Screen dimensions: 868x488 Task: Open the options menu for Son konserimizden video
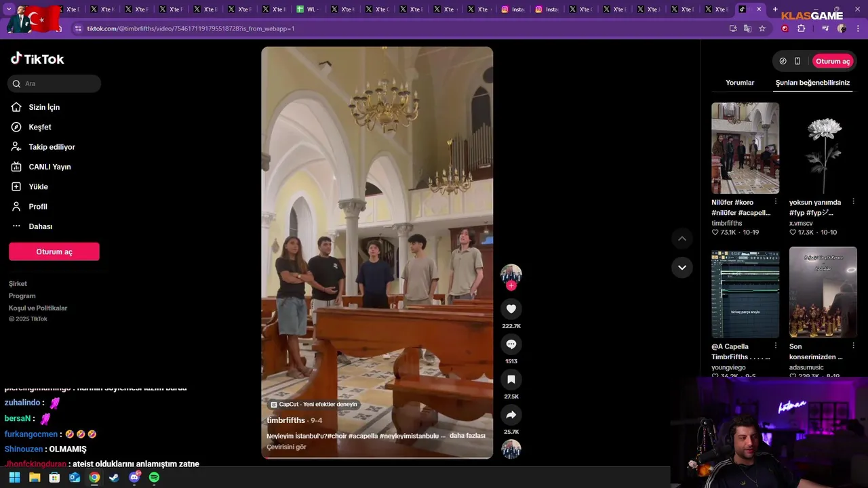coord(853,346)
